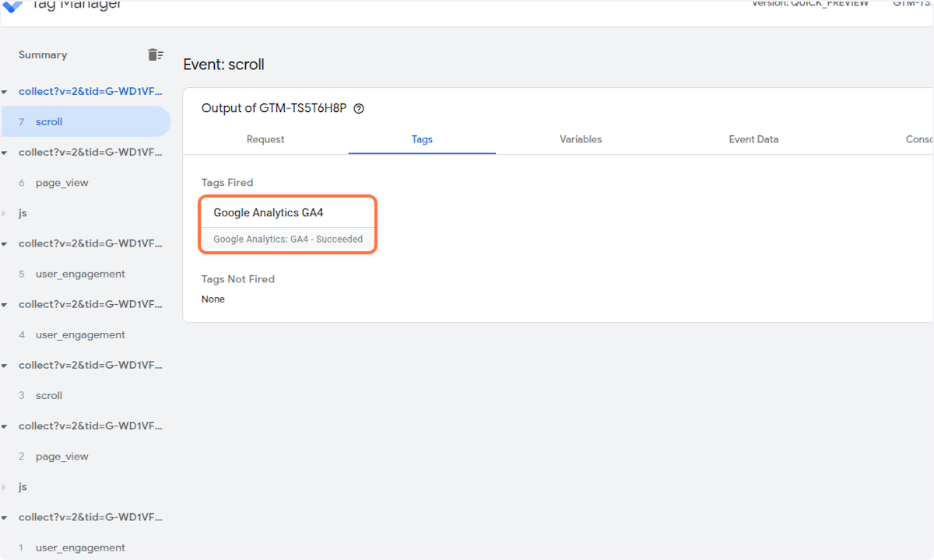Image resolution: width=934 pixels, height=560 pixels.
Task: Switch to the Request tab
Action: 265,139
